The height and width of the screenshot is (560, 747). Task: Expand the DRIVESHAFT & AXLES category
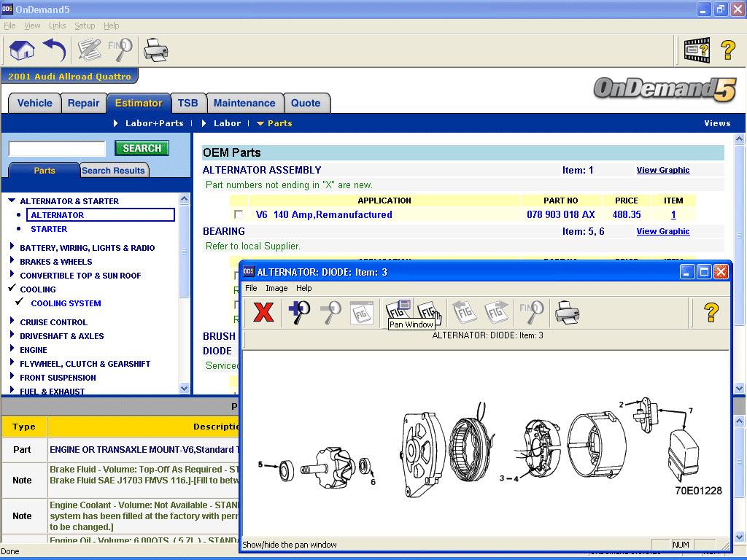pos(12,334)
